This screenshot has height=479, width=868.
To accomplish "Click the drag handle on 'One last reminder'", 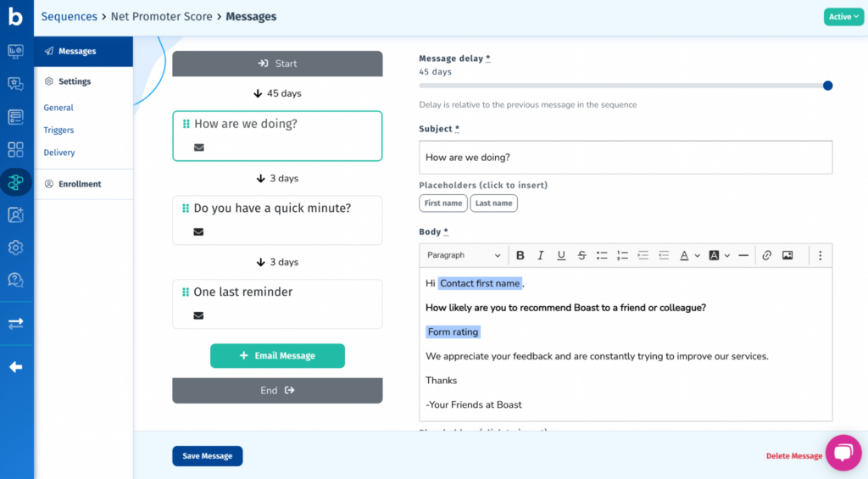I will 186,292.
